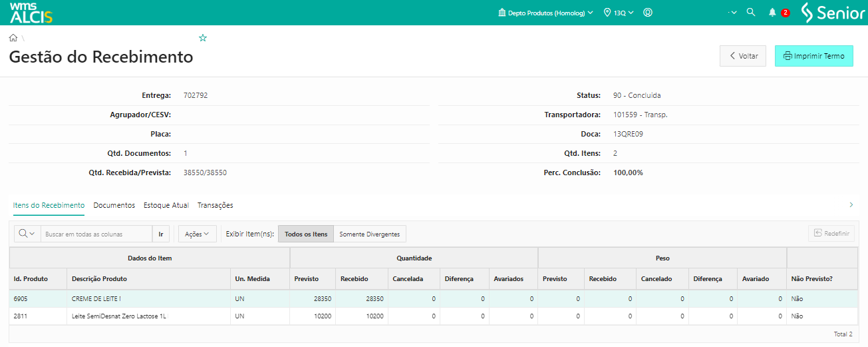Click the home breadcrumb icon
This screenshot has height=347, width=868.
coord(13,38)
